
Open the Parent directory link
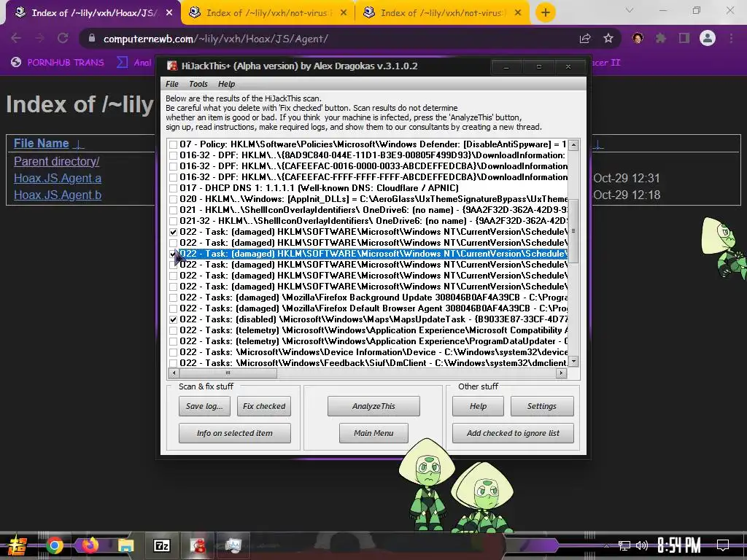[57, 161]
